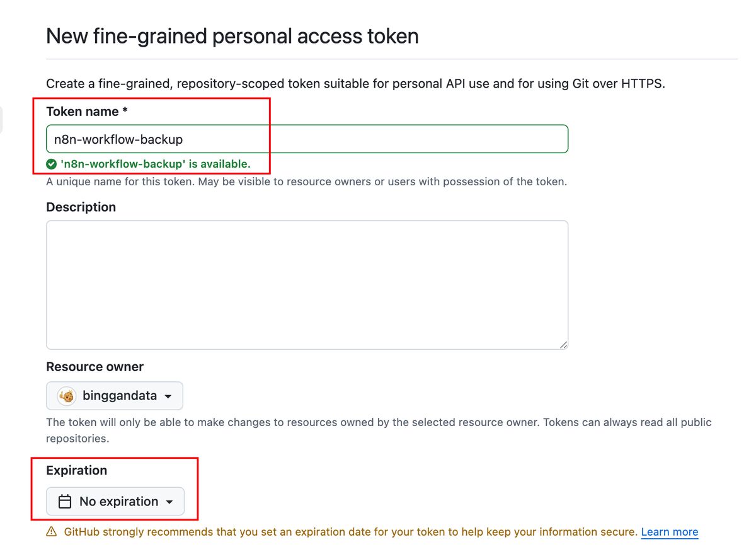Click the 'binggandata' owner name text
Viewport: 756px width, 559px height.
pos(119,396)
